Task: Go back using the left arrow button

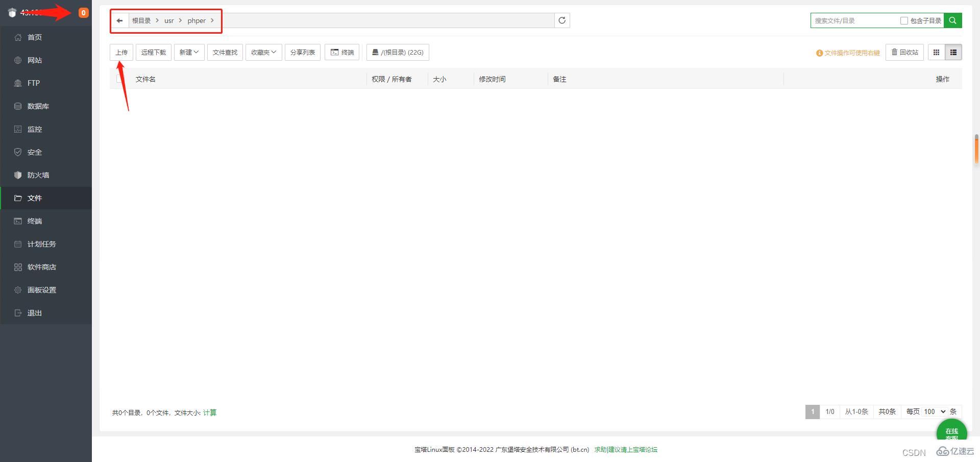Action: (x=120, y=21)
